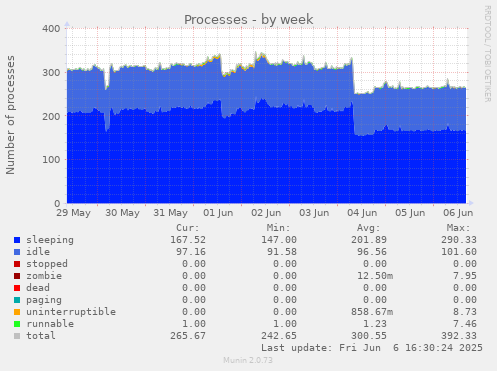
Task: Click runnable maximum value 7.46
Action: click(x=465, y=324)
